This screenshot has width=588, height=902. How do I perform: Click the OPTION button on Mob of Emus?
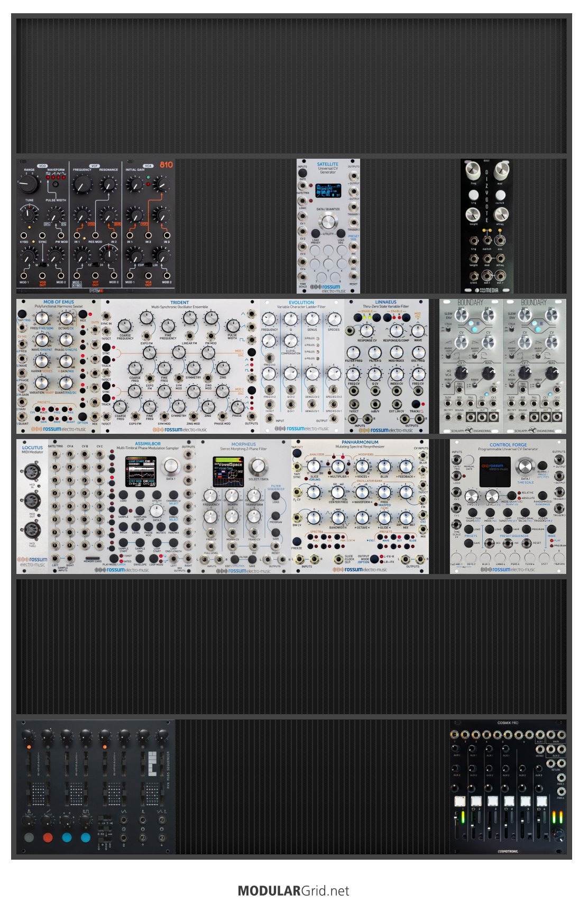point(83,416)
